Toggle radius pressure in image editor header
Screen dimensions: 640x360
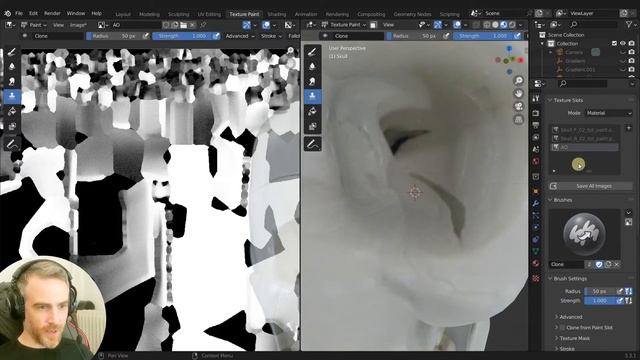(x=146, y=36)
